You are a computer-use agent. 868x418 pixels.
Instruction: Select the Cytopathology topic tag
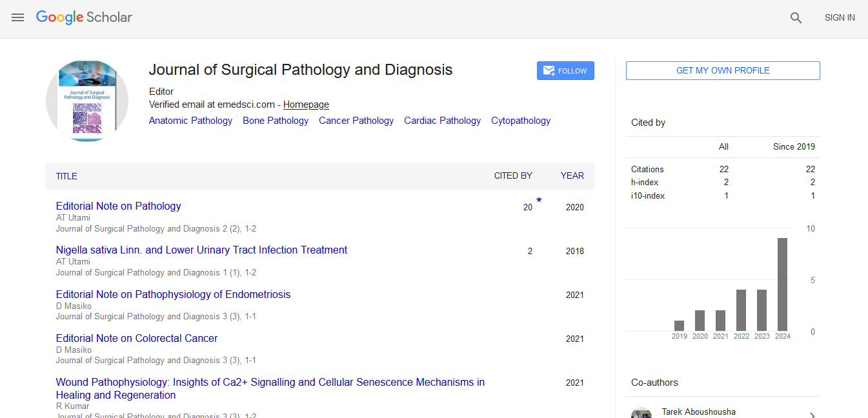point(520,121)
